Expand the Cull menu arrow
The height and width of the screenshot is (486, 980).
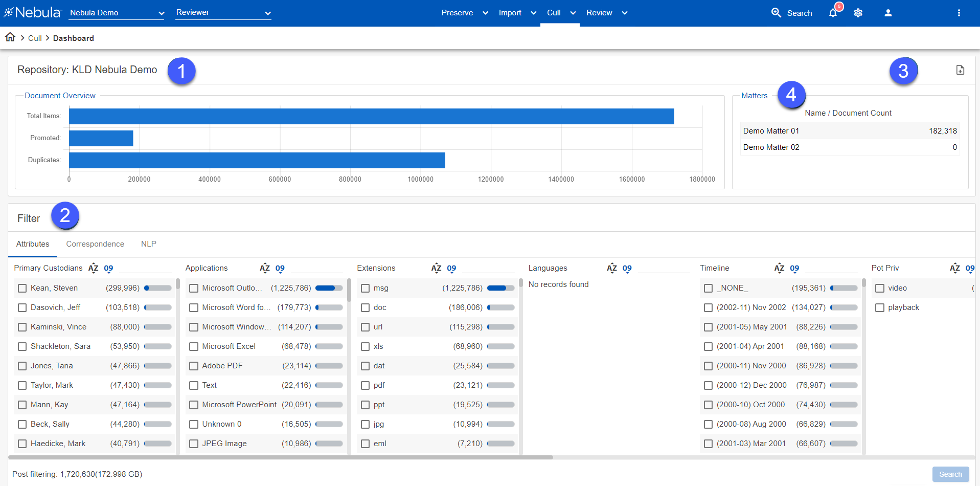pyautogui.click(x=573, y=13)
